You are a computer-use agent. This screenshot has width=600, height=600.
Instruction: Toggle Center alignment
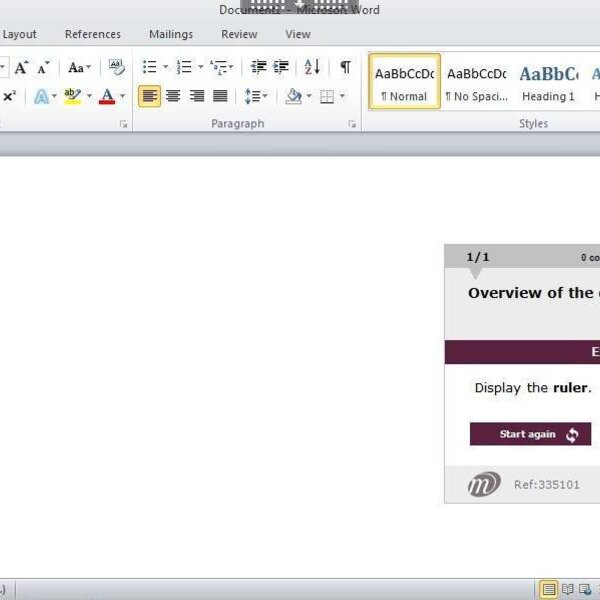(x=173, y=96)
